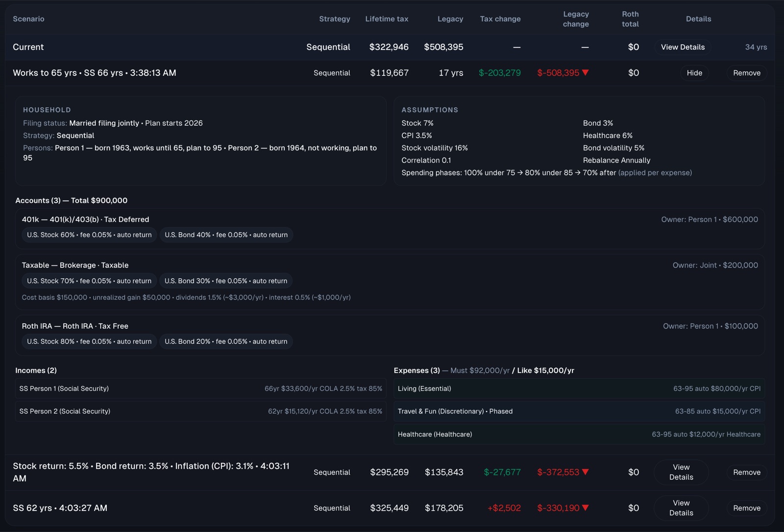Click the 17 yrs legacy value
Image resolution: width=784 pixels, height=532 pixels.
point(451,73)
